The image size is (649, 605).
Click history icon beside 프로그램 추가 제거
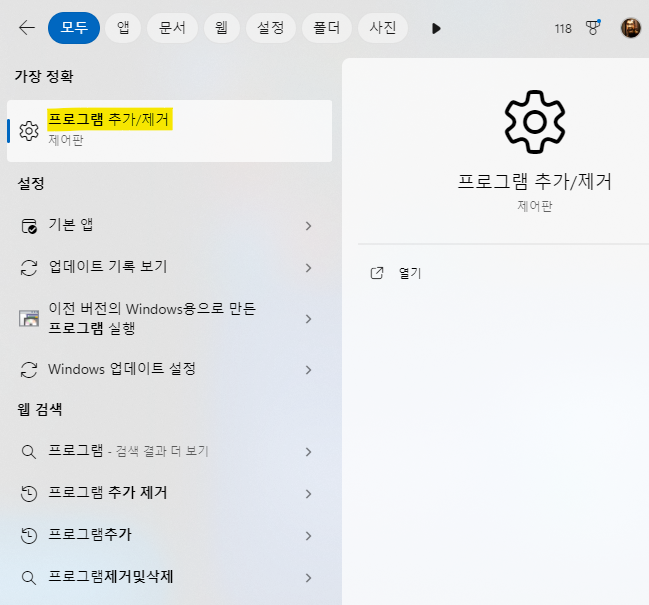pyautogui.click(x=29, y=494)
